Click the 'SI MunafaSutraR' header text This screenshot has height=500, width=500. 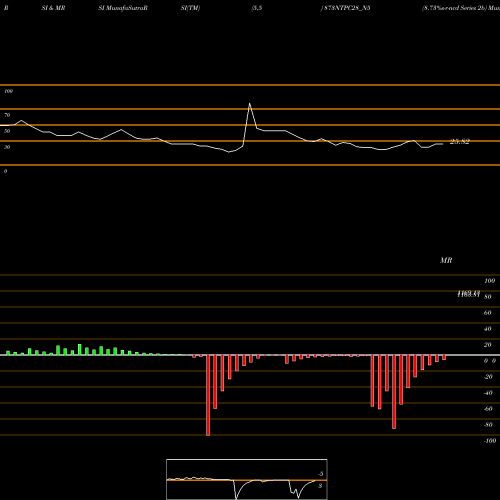[x=123, y=8]
